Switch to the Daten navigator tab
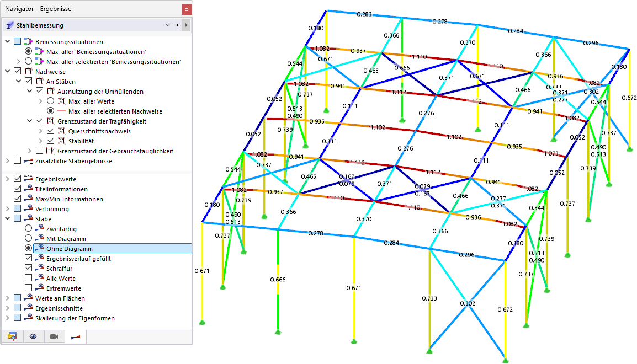The width and height of the screenshot is (637, 364). coord(13,336)
